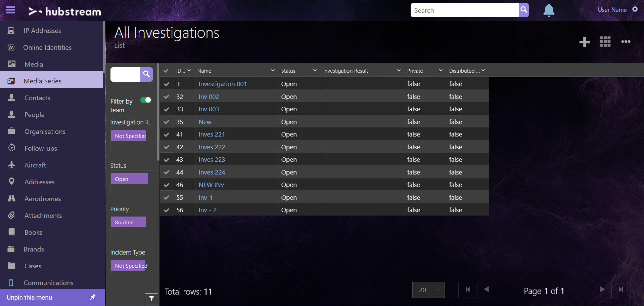Click the filter funnel icon
This screenshot has width=644, height=306.
pos(151,298)
